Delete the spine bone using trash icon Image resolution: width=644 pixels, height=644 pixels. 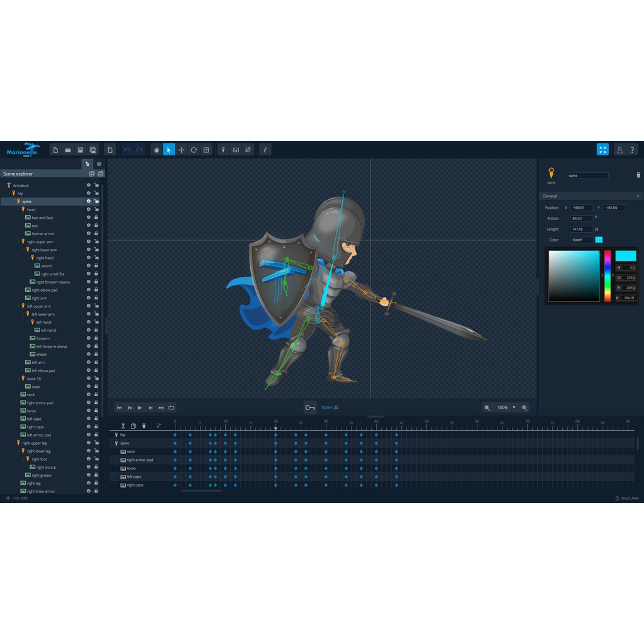638,175
